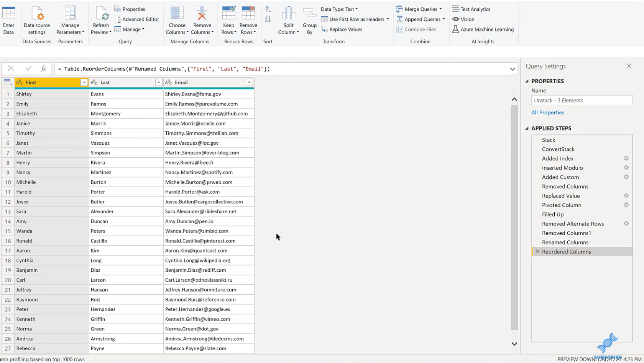Select cell Shirley.Evans@fema.gov

pyautogui.click(x=209, y=94)
